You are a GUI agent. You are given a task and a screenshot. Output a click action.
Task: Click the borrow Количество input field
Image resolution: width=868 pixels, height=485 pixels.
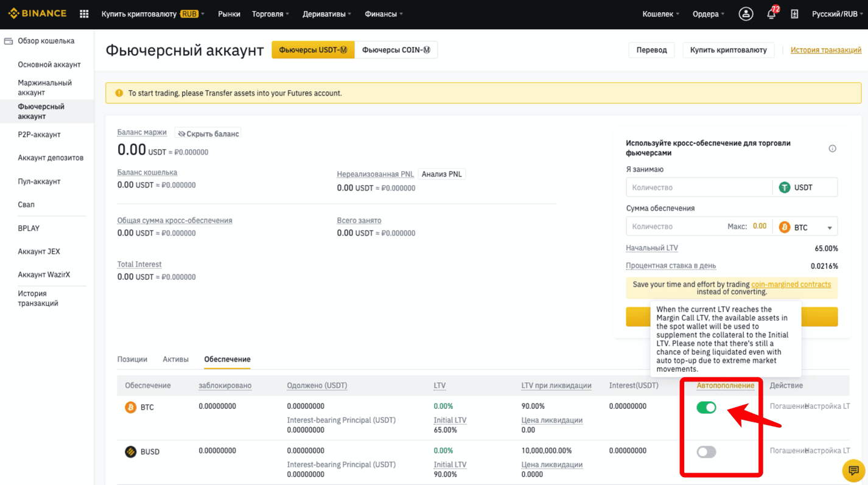699,187
